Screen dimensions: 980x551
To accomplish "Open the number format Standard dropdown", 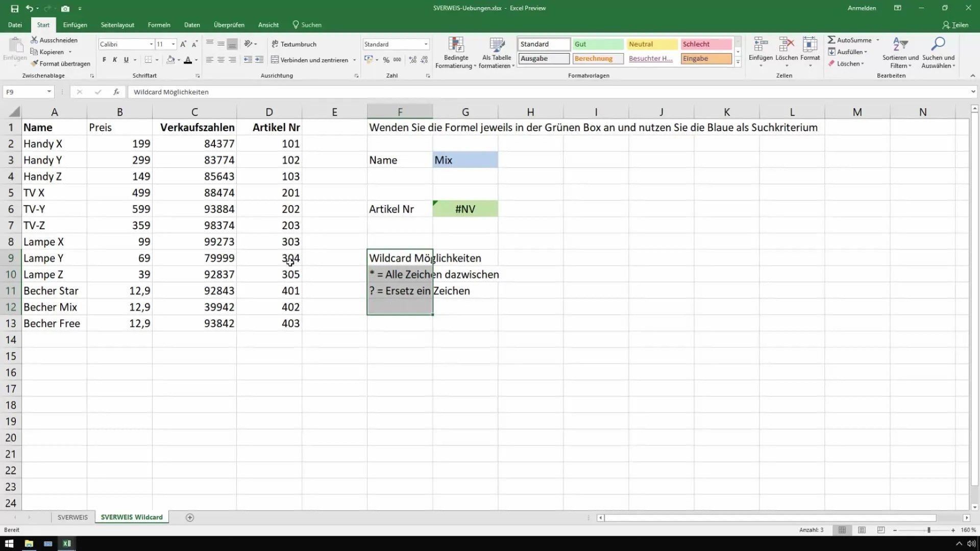I will pyautogui.click(x=426, y=44).
